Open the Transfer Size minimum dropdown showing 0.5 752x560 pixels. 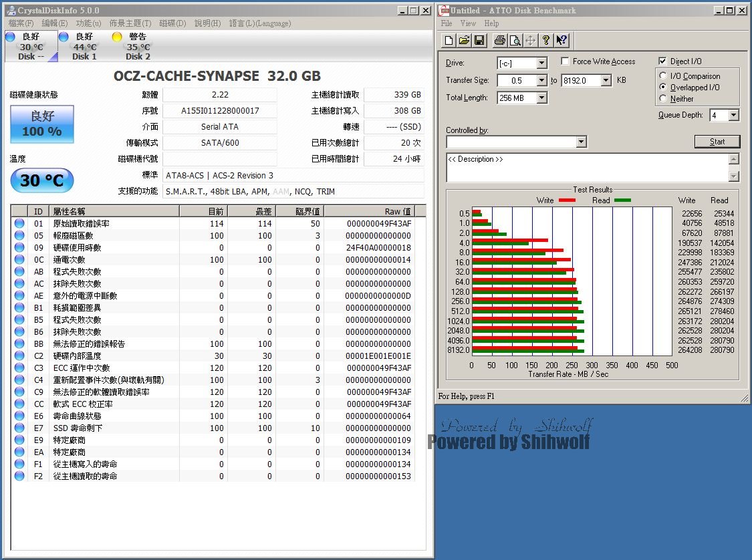[542, 81]
